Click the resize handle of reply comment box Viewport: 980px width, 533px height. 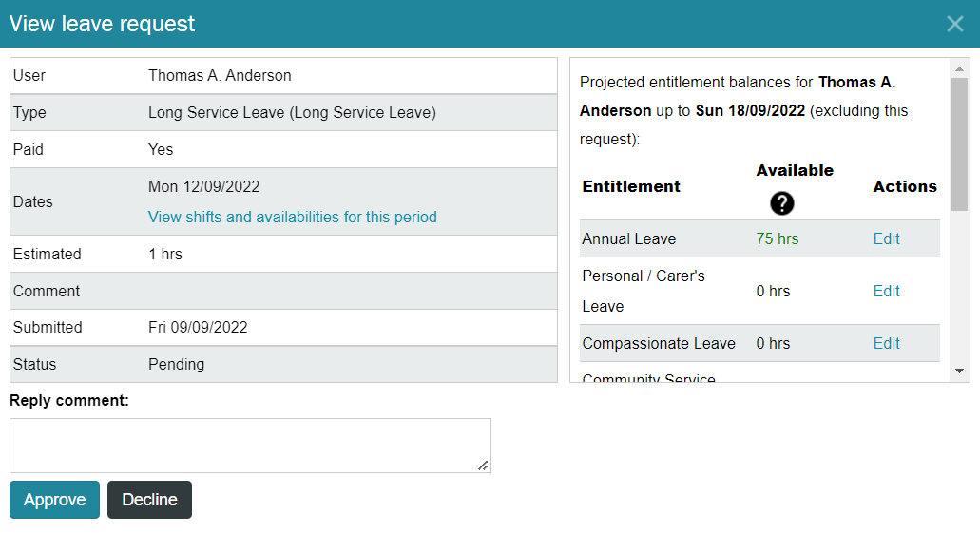[x=483, y=466]
